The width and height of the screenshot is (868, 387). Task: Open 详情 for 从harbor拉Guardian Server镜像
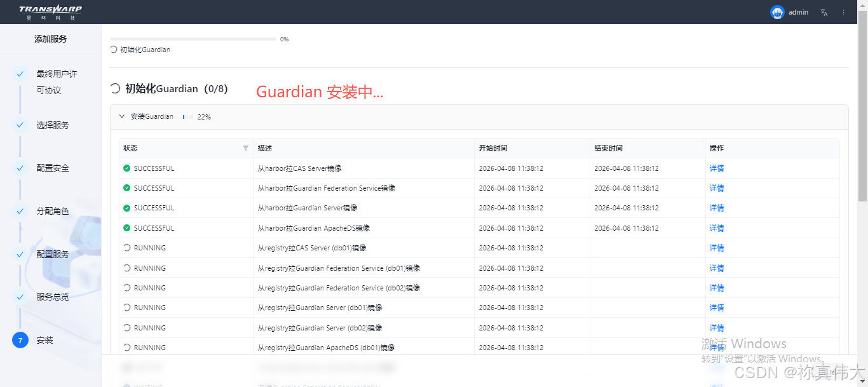point(717,208)
